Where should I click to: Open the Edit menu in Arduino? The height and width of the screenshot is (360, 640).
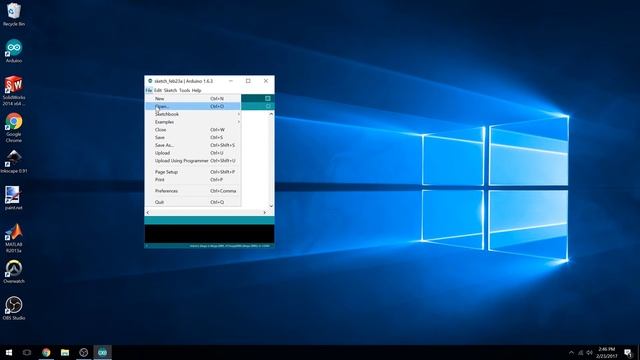point(158,90)
